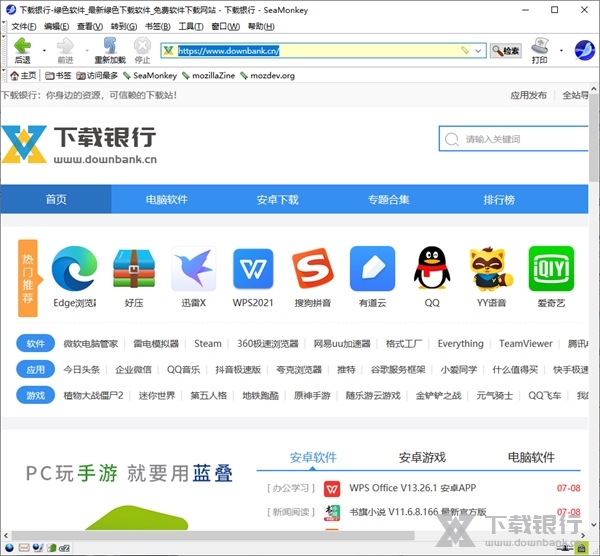Viewport: 600px width, 556px height.
Task: Open the 查看(V) menu
Action: pyautogui.click(x=90, y=26)
